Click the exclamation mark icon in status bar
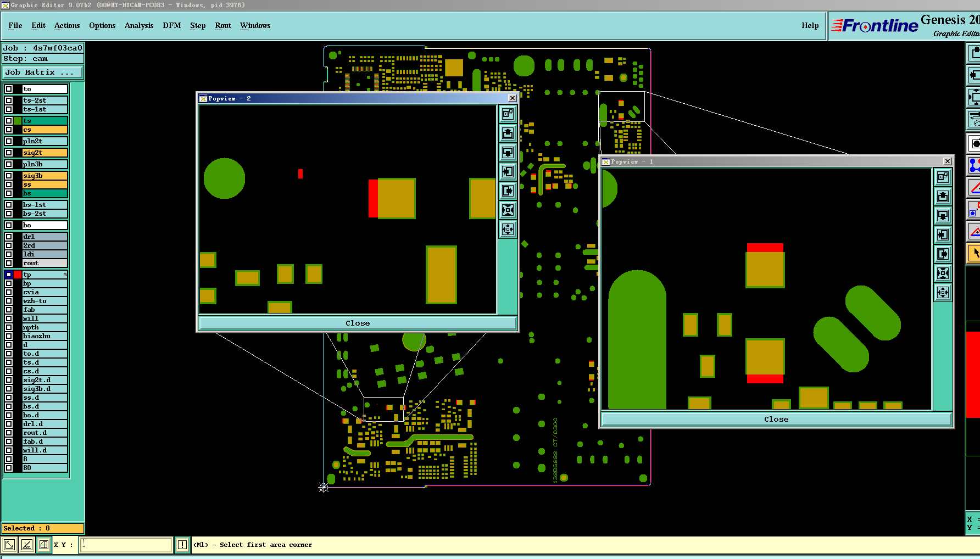This screenshot has height=559, width=980. click(182, 545)
